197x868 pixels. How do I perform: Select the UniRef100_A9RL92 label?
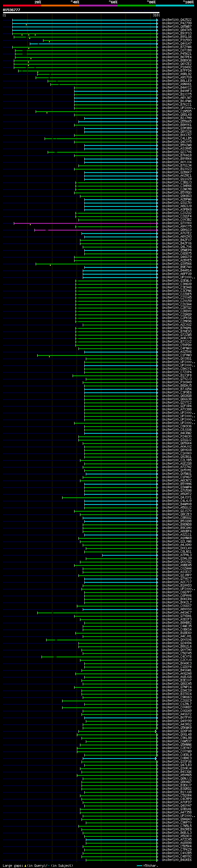[176, 74]
